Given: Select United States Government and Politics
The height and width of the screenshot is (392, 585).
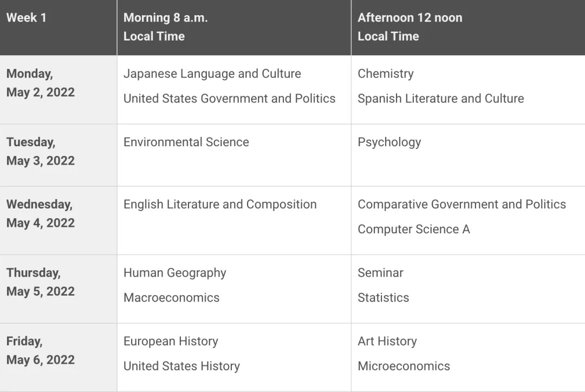Looking at the screenshot, I should click(x=230, y=99).
